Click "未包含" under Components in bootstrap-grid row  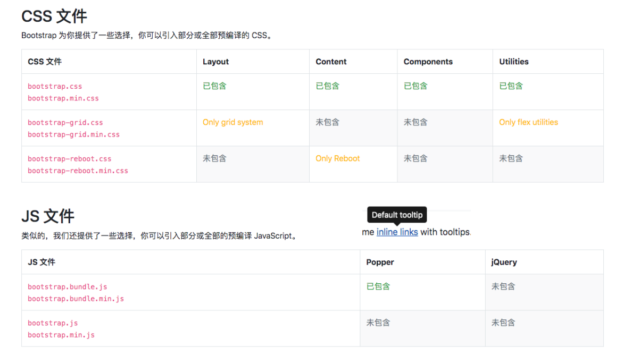coord(416,122)
